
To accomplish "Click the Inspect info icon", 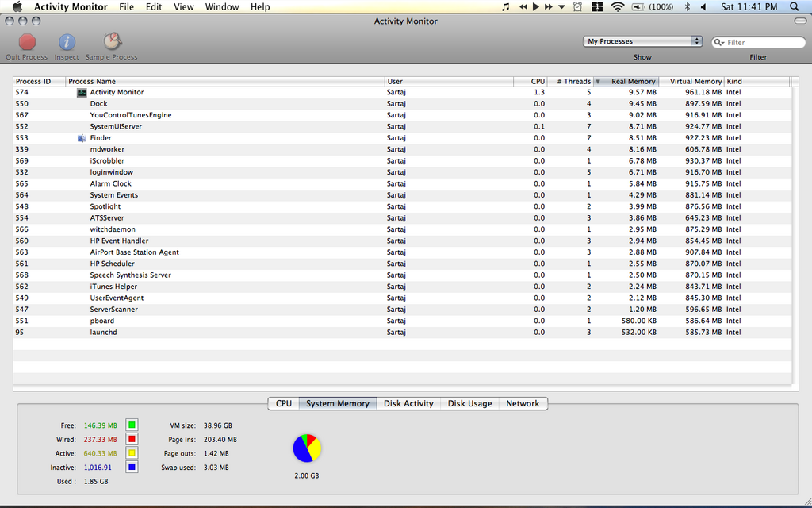I will (67, 42).
